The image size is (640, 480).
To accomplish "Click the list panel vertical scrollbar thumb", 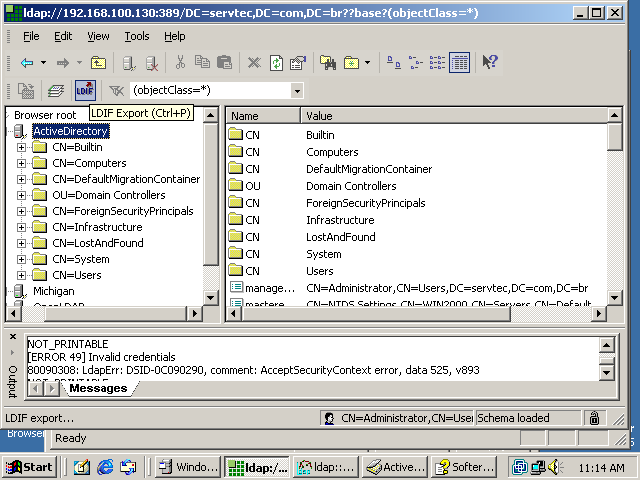I will [614, 138].
